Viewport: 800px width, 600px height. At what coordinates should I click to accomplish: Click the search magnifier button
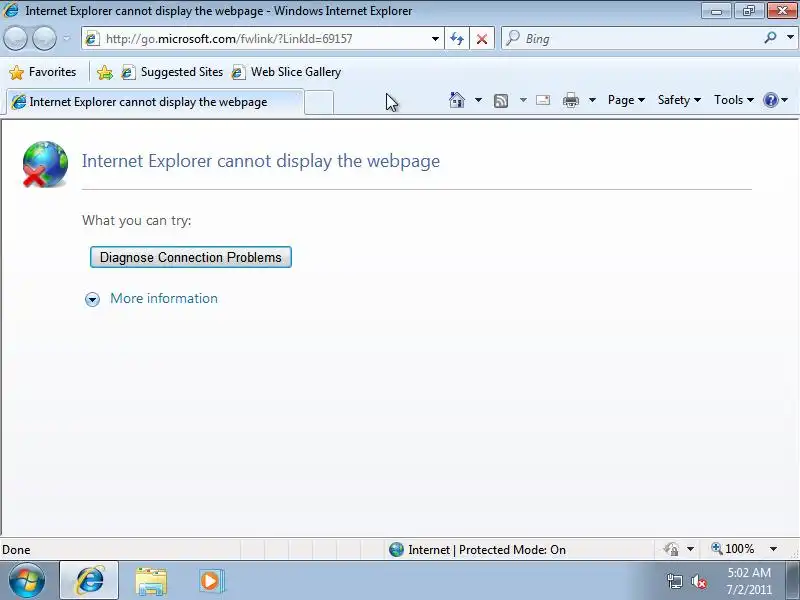tap(770, 37)
